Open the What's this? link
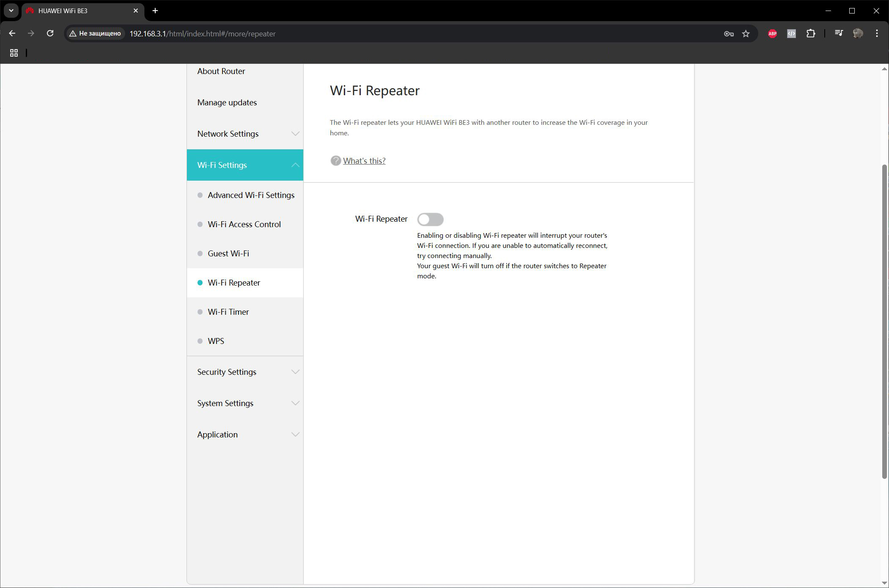The image size is (889, 588). tap(364, 161)
